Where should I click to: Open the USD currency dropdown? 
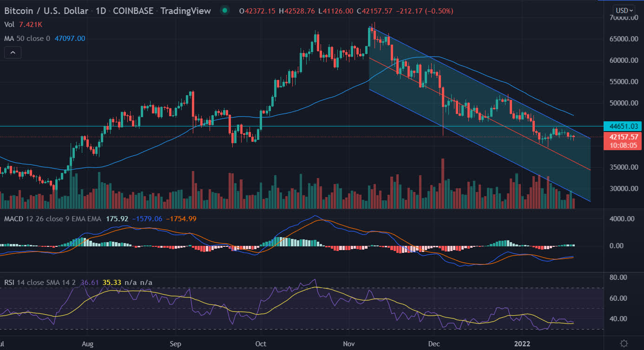coord(624,10)
